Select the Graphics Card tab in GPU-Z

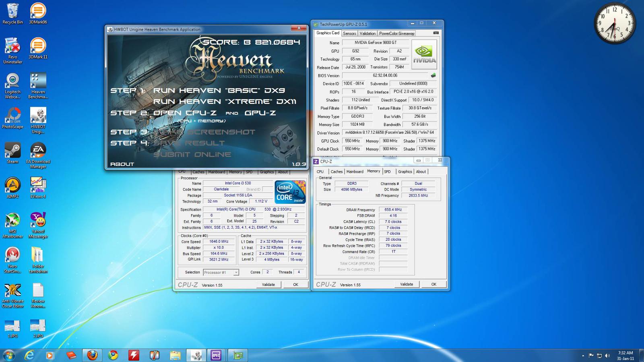pos(328,33)
